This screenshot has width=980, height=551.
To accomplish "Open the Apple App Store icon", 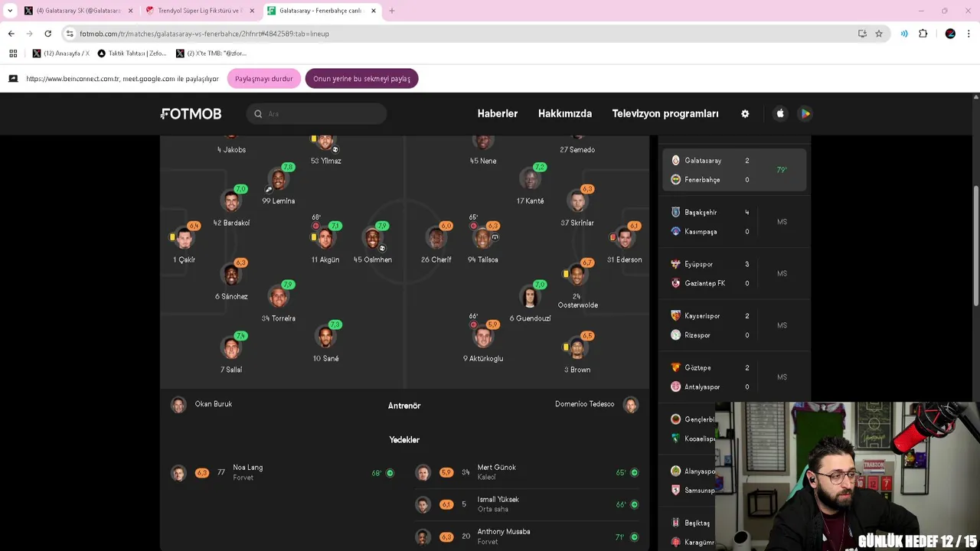I will [x=780, y=113].
